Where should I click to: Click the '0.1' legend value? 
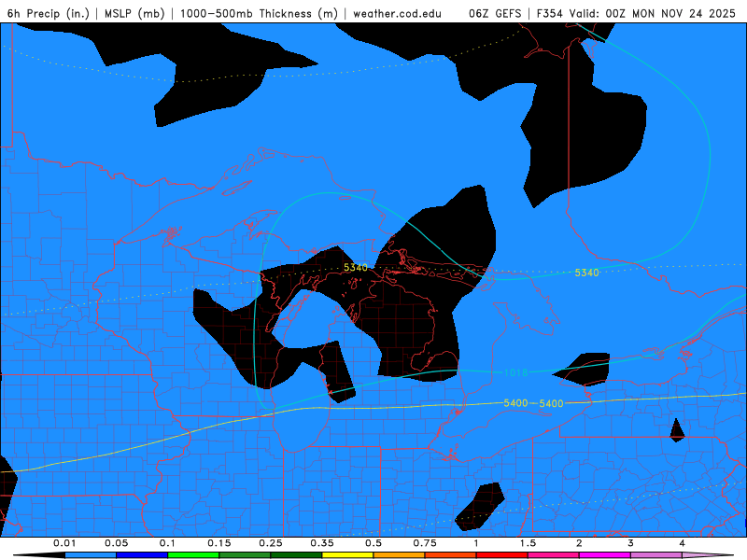[x=167, y=543]
